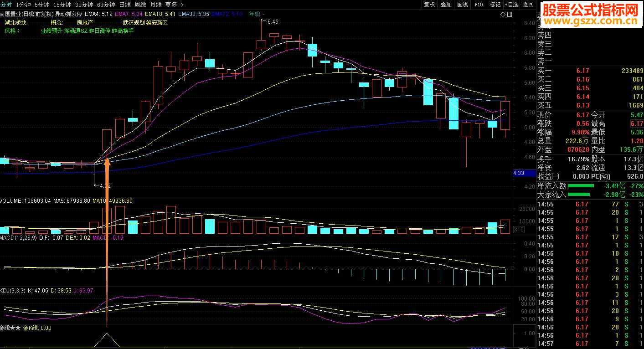Viewport: 644px width, 349px height.
Task: Select the 5分钟 timeframe
Action: pos(42,5)
